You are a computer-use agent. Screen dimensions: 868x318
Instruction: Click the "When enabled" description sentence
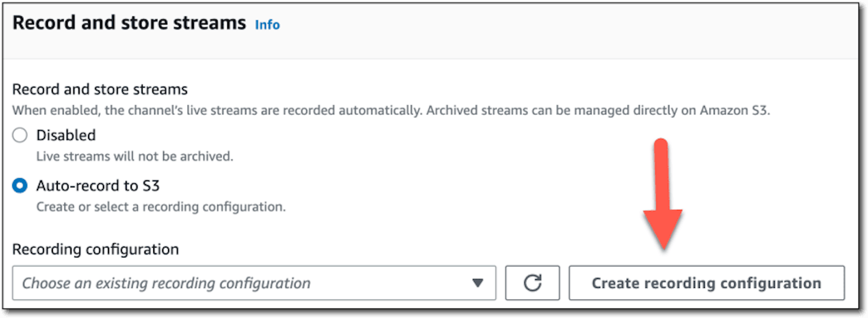391,110
